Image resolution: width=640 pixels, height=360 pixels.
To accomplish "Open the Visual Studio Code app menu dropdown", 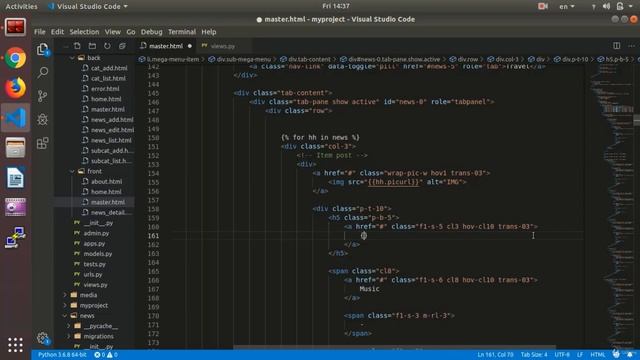I will 88,7.
